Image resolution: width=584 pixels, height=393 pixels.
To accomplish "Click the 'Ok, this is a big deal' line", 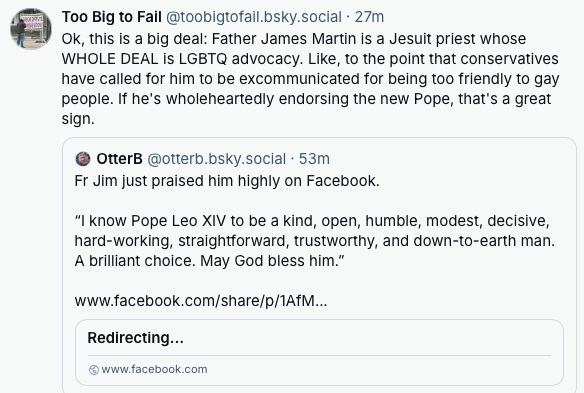I will (293, 39).
